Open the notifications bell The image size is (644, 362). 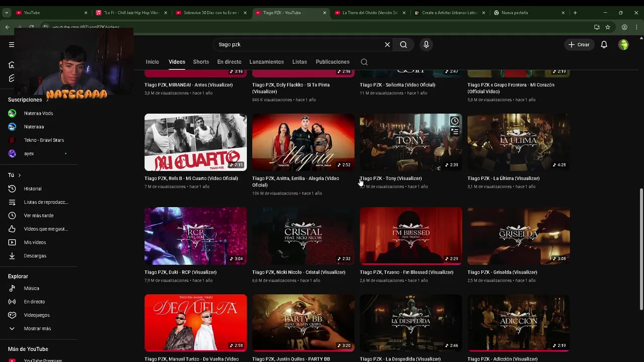click(x=604, y=45)
